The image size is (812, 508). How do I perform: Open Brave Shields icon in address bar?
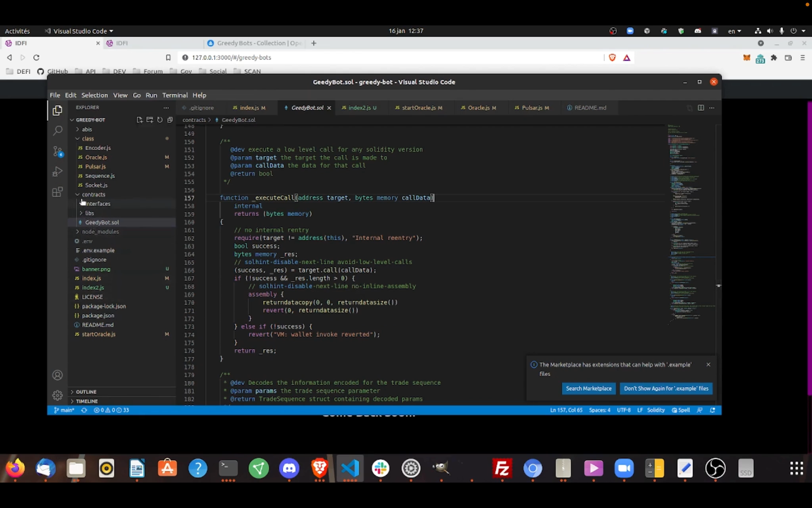[612, 58]
